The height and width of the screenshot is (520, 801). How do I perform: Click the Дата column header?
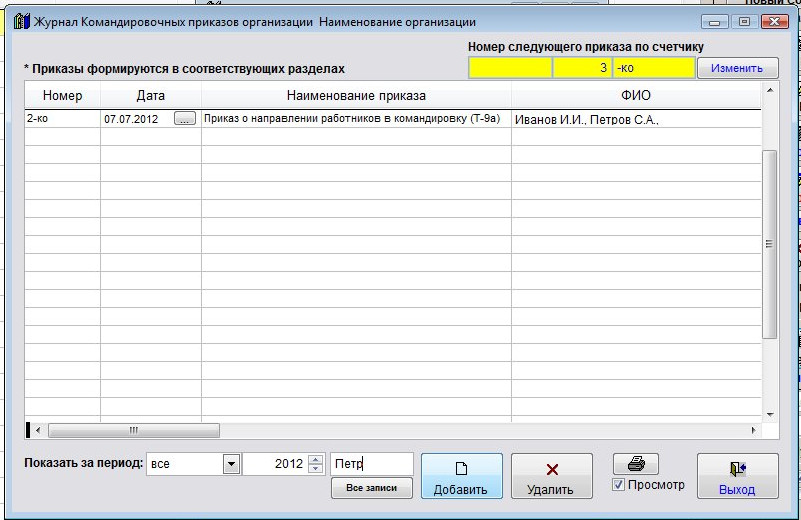(x=151, y=96)
